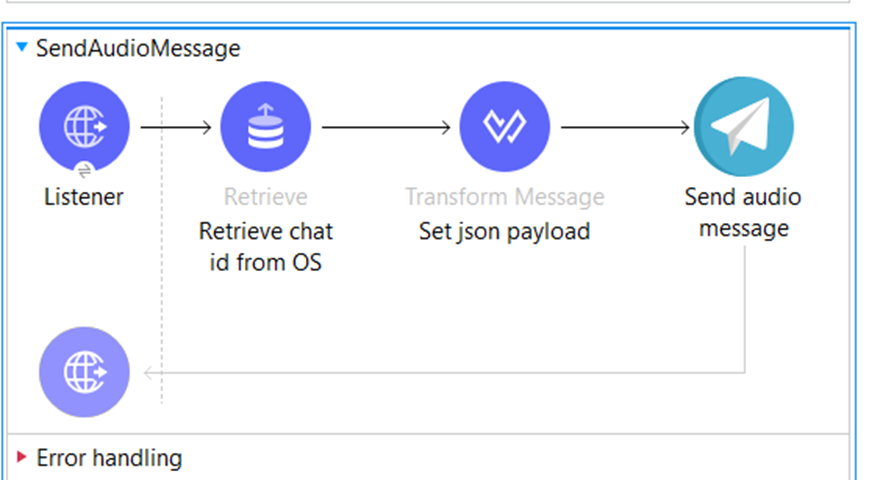Screen dimensions: 894x480
Task: Select the 'Send audio message' label
Action: (743, 212)
